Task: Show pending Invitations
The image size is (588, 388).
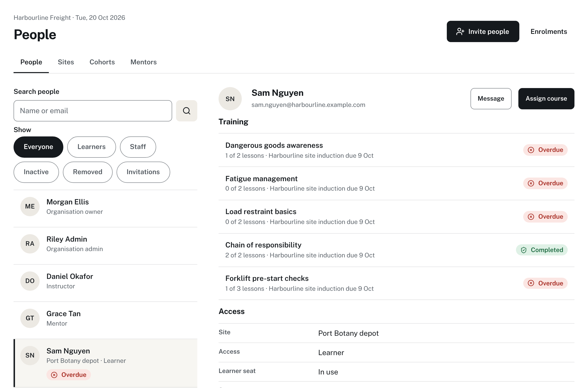Action: click(143, 172)
